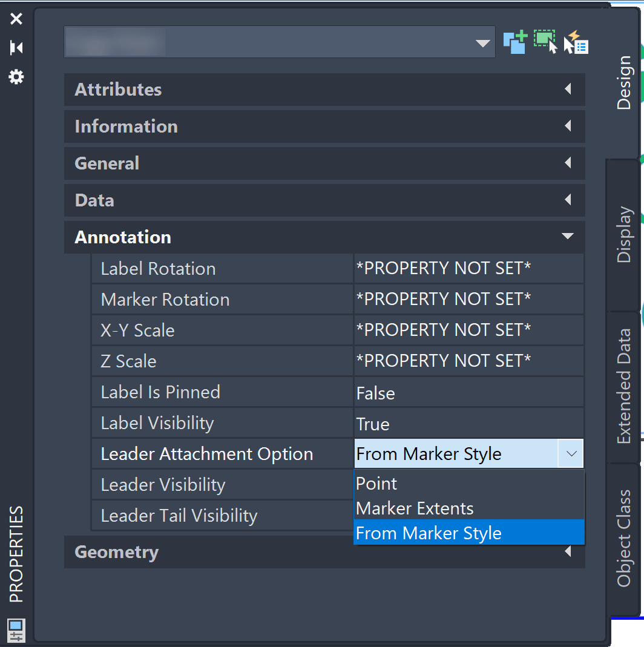Expand the Geometry section

coord(324,552)
